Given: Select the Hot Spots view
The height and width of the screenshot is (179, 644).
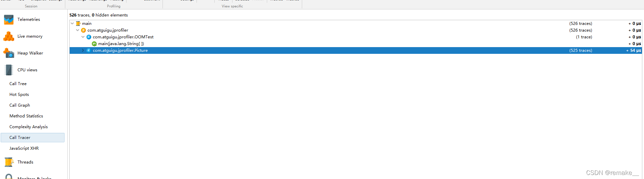Looking at the screenshot, I should point(19,95).
